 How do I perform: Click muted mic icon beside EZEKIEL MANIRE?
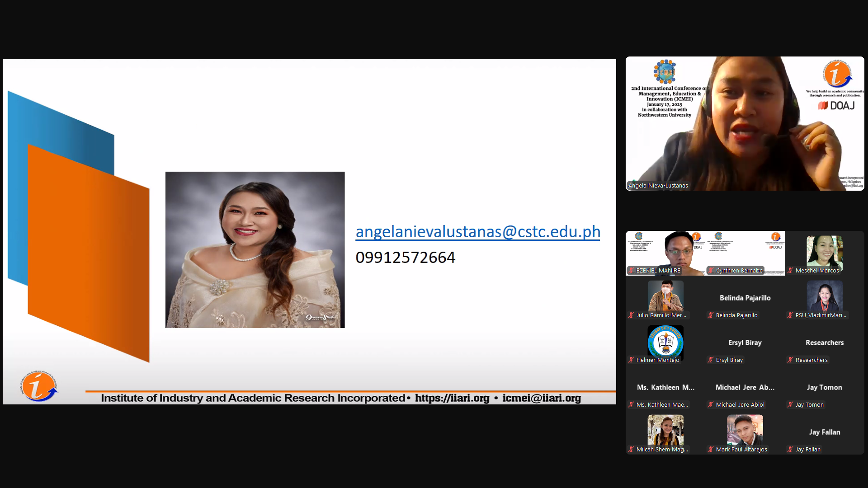click(631, 271)
